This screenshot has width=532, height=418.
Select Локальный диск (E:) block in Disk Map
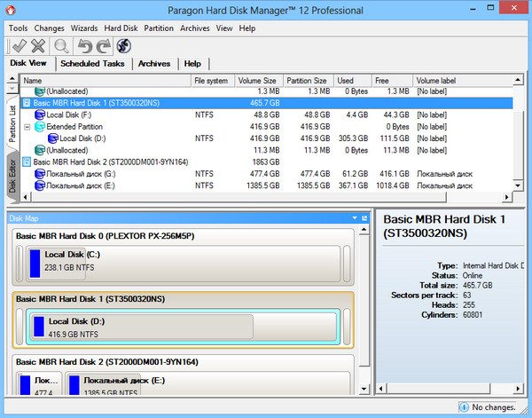click(207, 383)
